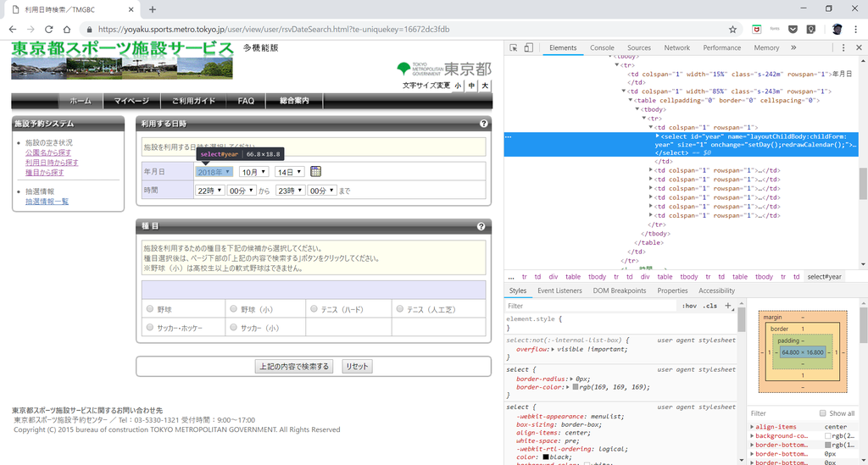Follow the 種目から探す link
This screenshot has width=868, height=465.
click(x=44, y=173)
